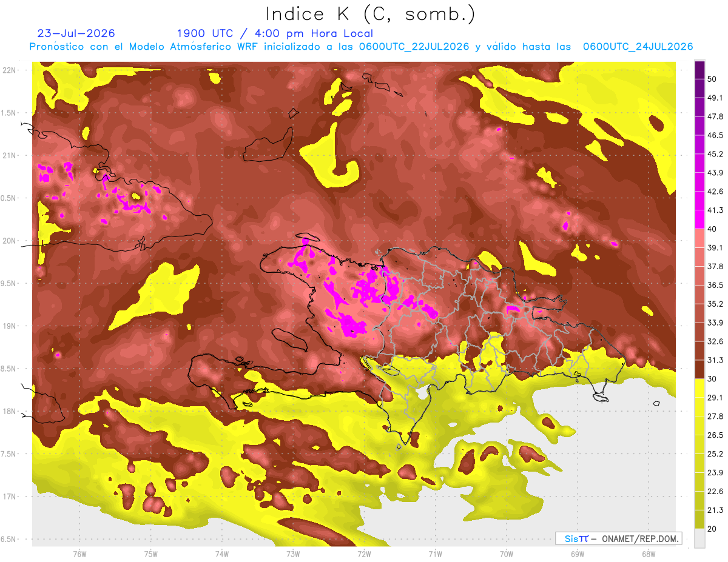The width and height of the screenshot is (728, 562).
Task: Click the "70W" longitude label
Action: pos(507,554)
